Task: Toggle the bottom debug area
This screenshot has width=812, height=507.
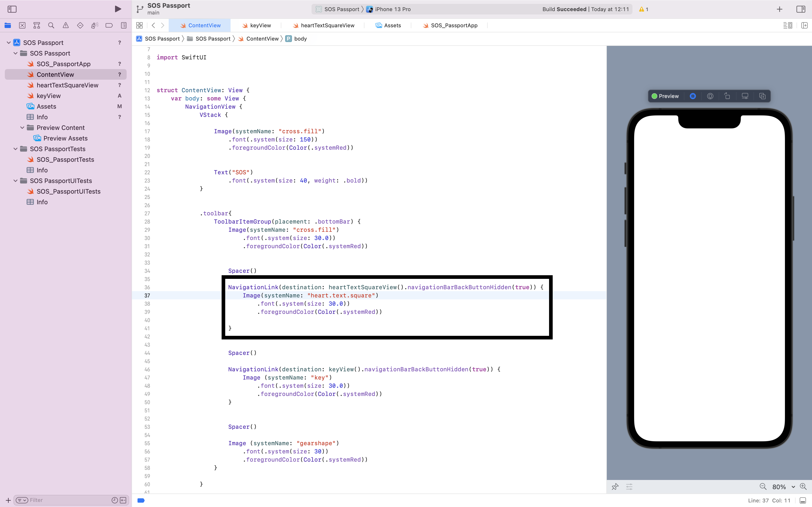Action: click(x=803, y=500)
